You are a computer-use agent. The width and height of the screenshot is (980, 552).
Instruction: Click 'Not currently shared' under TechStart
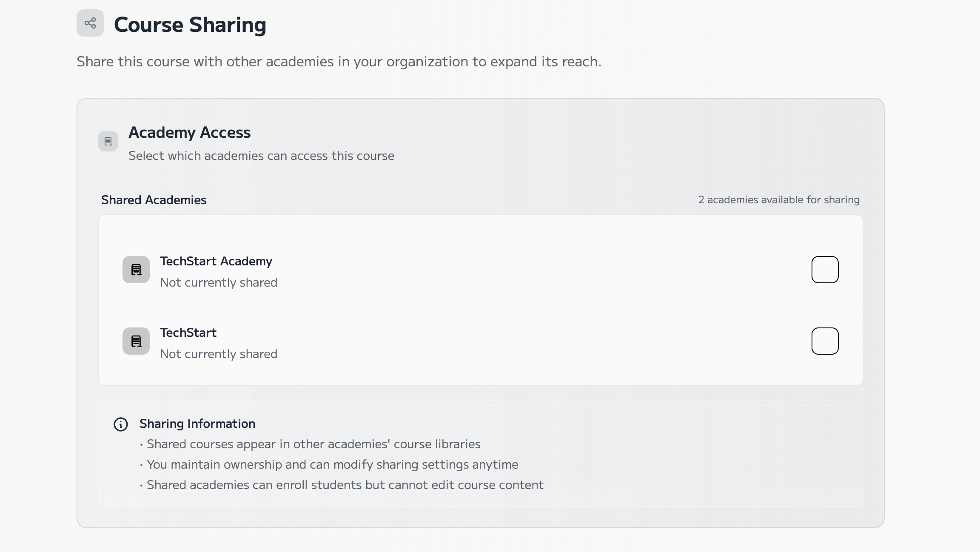click(219, 354)
